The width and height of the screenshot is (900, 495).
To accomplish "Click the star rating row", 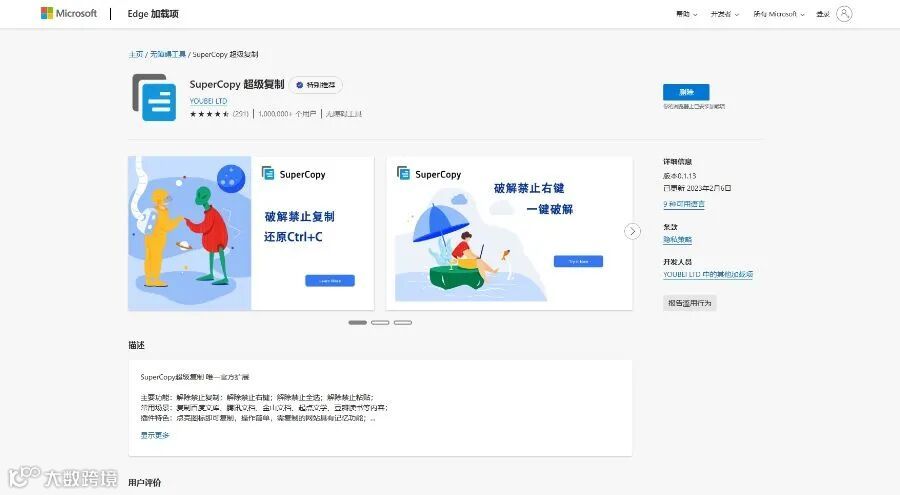I will (210, 114).
